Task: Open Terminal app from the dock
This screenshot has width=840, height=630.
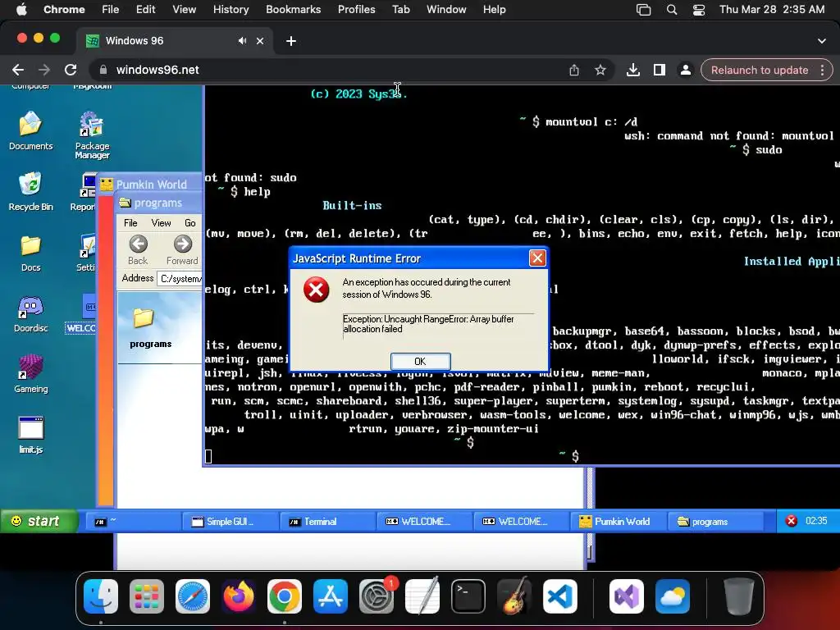Action: point(468,596)
